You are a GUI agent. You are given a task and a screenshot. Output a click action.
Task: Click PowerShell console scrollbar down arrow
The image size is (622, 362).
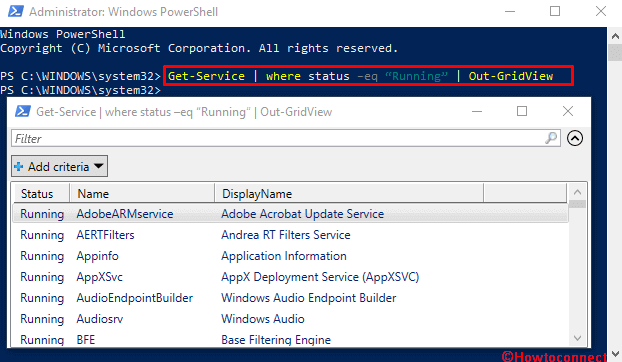[x=615, y=354]
